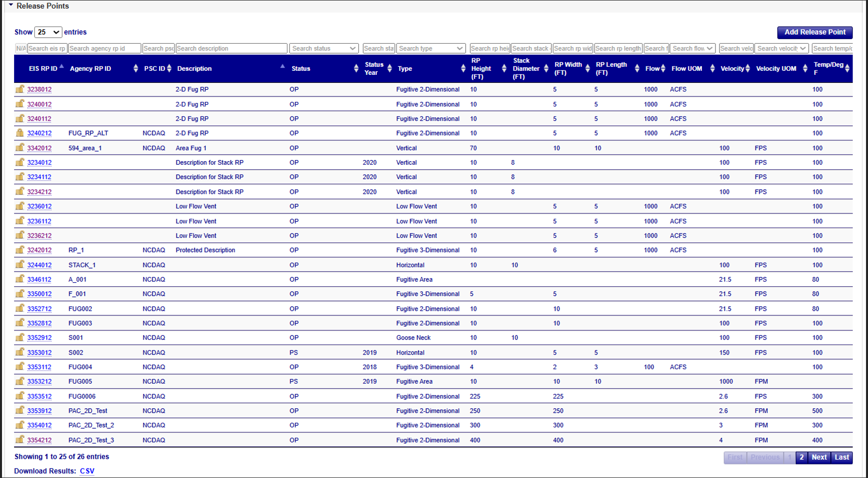Click the lock icon for row 3234112
This screenshot has height=478, width=868.
click(20, 176)
